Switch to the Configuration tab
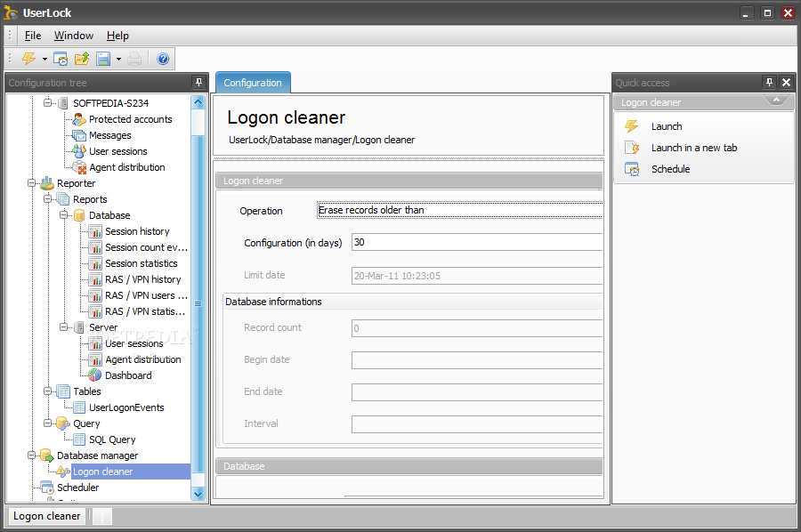 [253, 83]
